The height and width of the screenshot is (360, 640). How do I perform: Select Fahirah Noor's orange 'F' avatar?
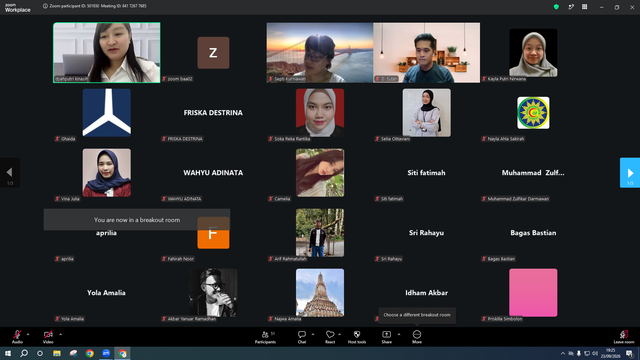(x=213, y=233)
